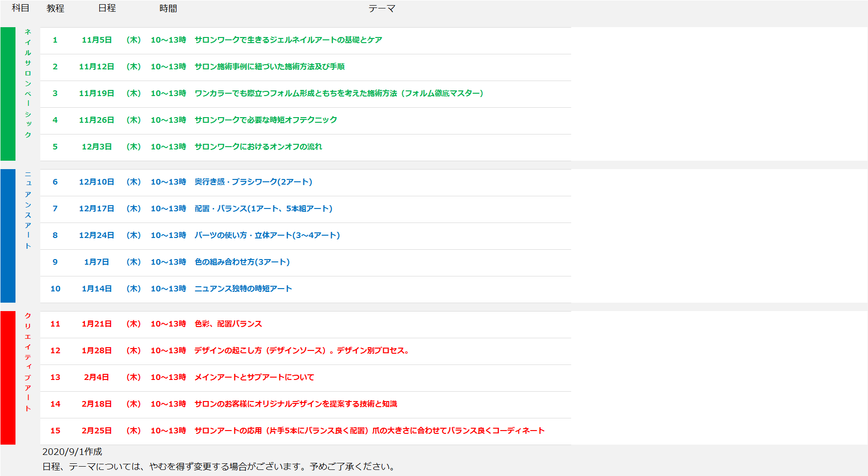Click lesson number 11

[x=55, y=324]
